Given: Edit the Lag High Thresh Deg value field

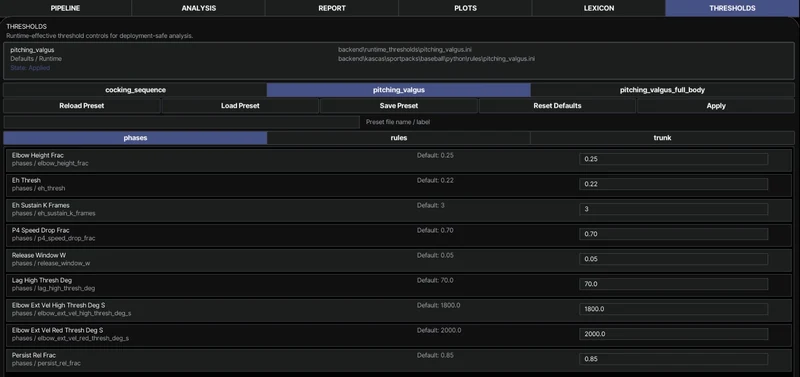Looking at the screenshot, I should [x=673, y=284].
